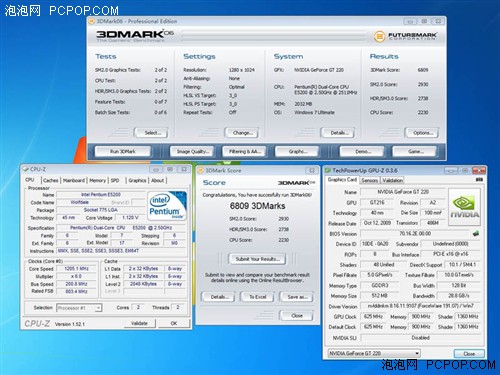Click the CPU-Z title bar icon
The height and width of the screenshot is (375, 500).
pyautogui.click(x=25, y=169)
